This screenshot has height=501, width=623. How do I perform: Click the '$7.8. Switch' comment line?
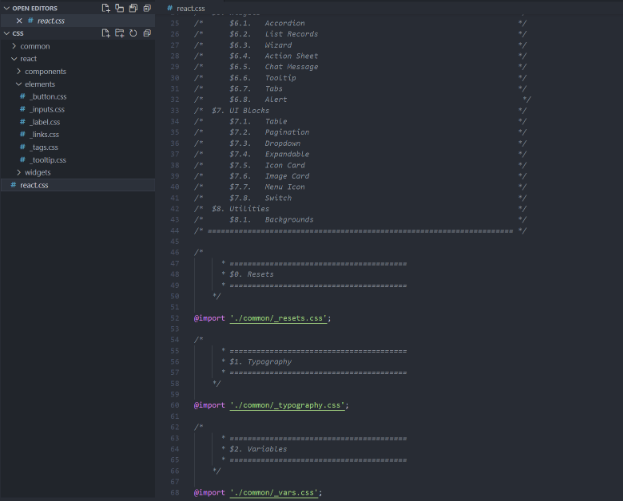[260, 198]
